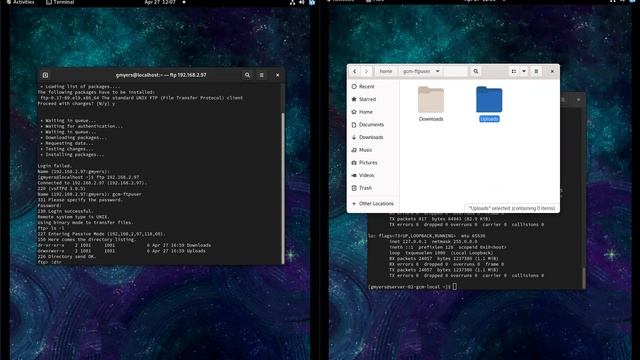Open the clock 'Apr 27 12:07'
The width and height of the screenshot is (640, 360).
pos(160,2)
